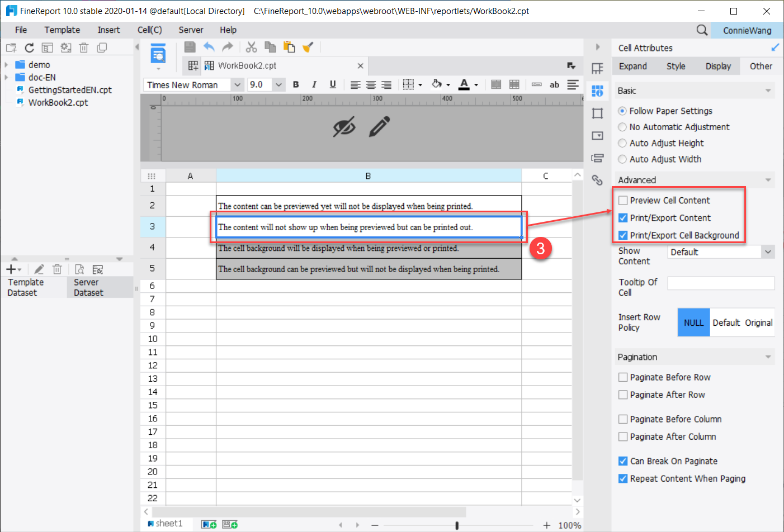This screenshot has width=784, height=532.
Task: Select the Auto Adjust Height radio button
Action: point(622,143)
